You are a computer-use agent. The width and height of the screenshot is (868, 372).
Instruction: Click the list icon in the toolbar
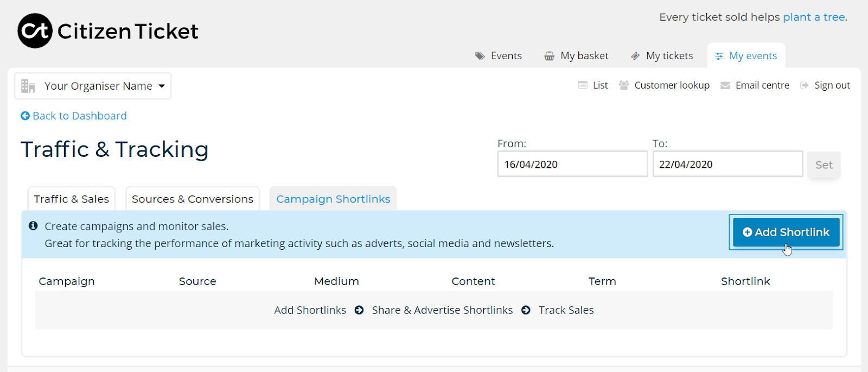(x=583, y=85)
